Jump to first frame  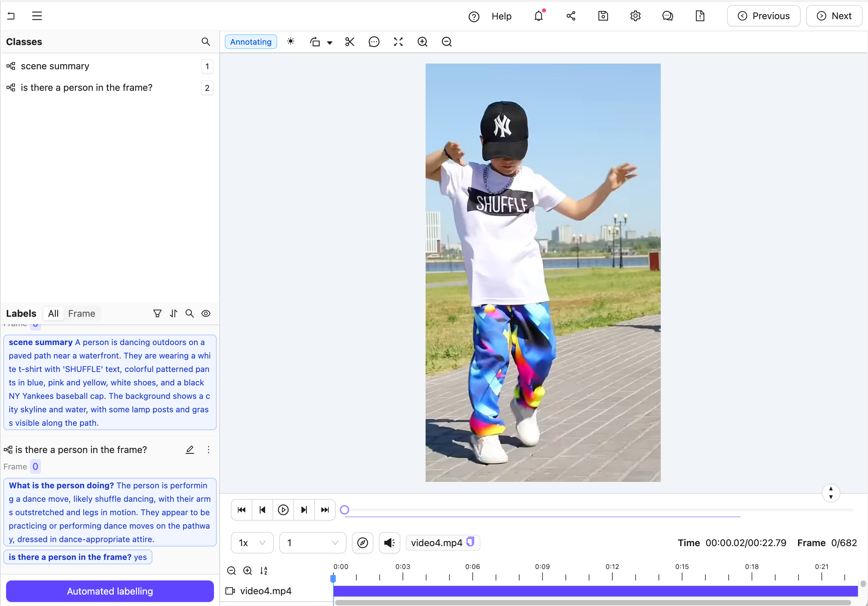(241, 510)
